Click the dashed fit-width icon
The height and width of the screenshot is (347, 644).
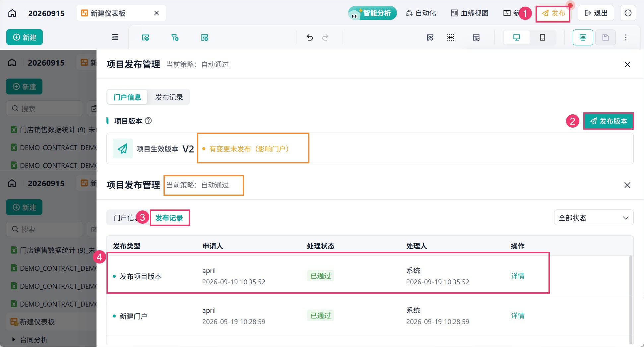pyautogui.click(x=451, y=37)
